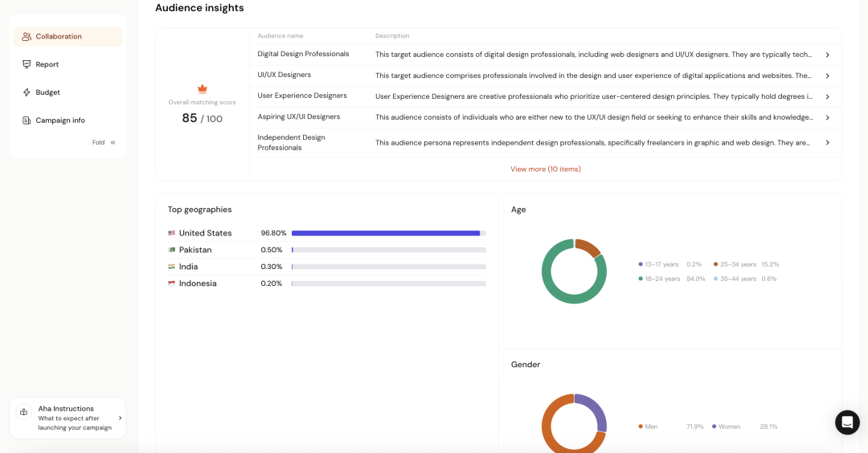This screenshot has width=868, height=453.
Task: Expand the UI/UX Designers row arrow
Action: pos(827,75)
